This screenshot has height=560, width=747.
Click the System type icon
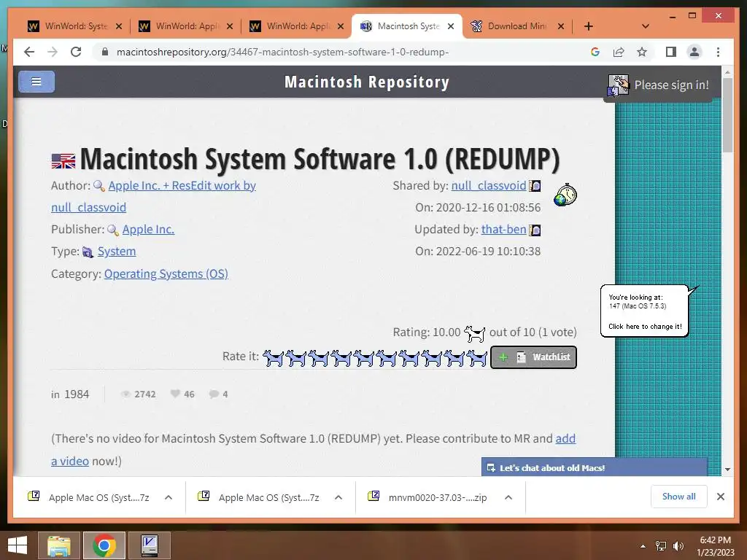(88, 252)
